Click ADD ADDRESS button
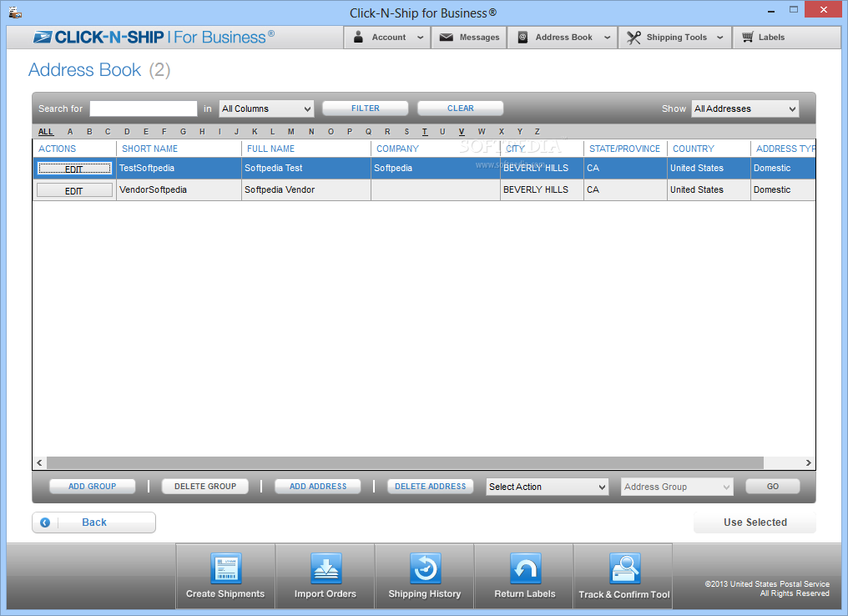This screenshot has width=848, height=616. click(318, 486)
